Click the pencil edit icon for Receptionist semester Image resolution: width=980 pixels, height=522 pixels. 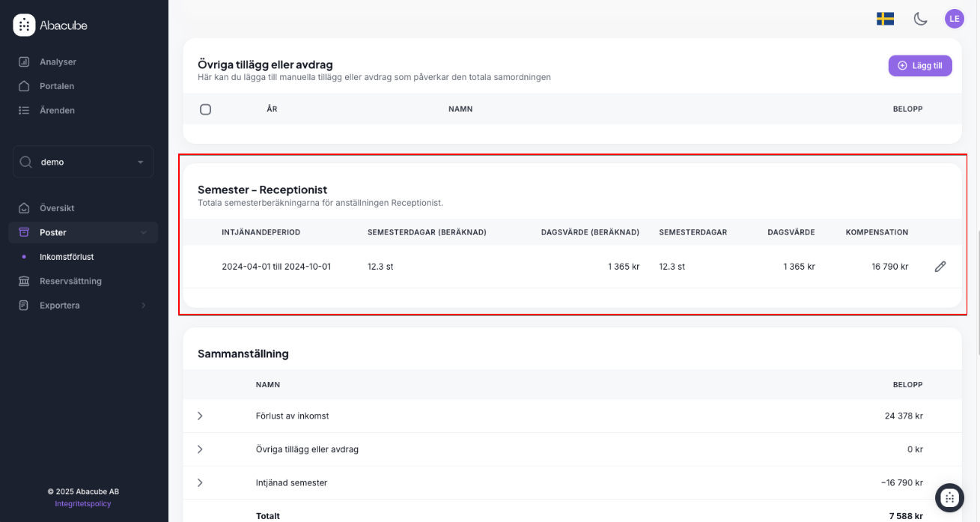pyautogui.click(x=940, y=267)
